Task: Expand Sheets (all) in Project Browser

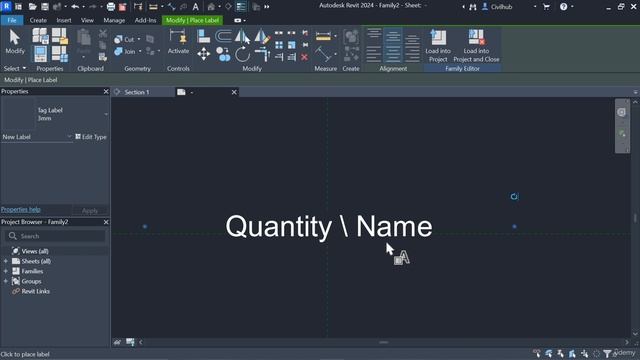Action: pyautogui.click(x=6, y=261)
